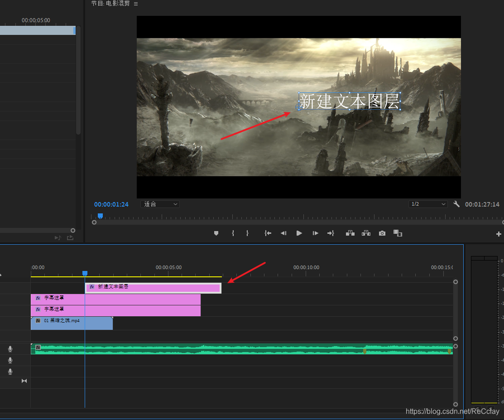The height and width of the screenshot is (420, 504).
Task: Click the timeline playhead handle
Action: click(x=85, y=273)
